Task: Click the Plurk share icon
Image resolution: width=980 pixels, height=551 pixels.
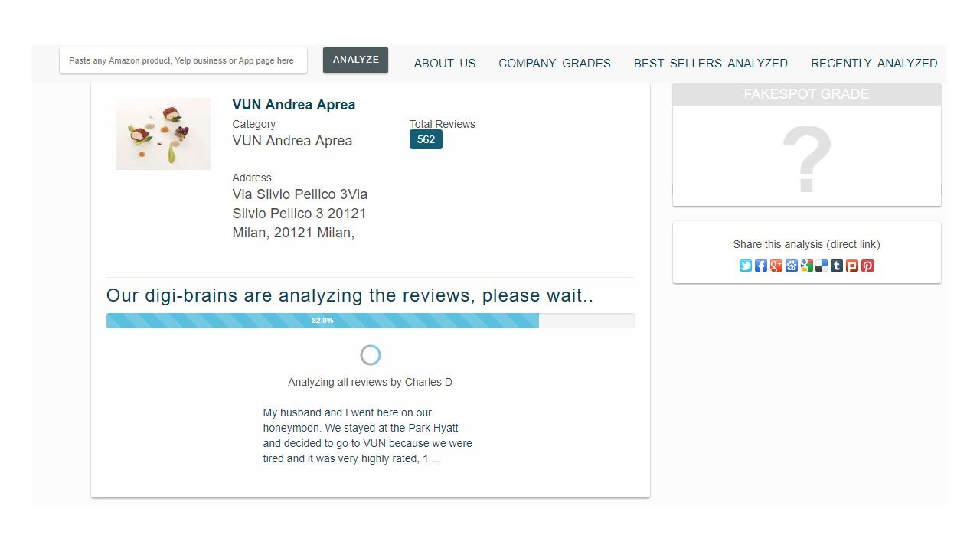Action: pos(852,266)
